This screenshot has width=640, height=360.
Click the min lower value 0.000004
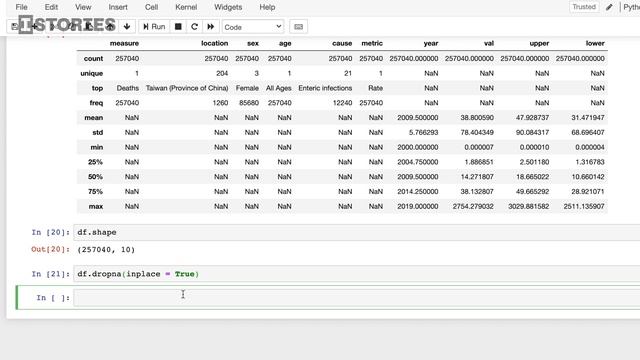[590, 147]
